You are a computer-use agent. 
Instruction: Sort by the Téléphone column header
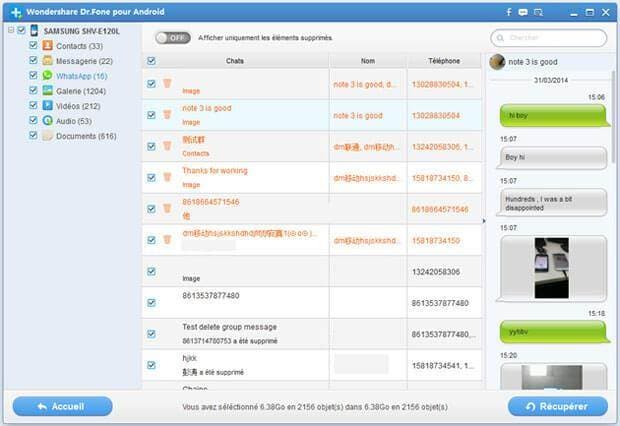[444, 61]
